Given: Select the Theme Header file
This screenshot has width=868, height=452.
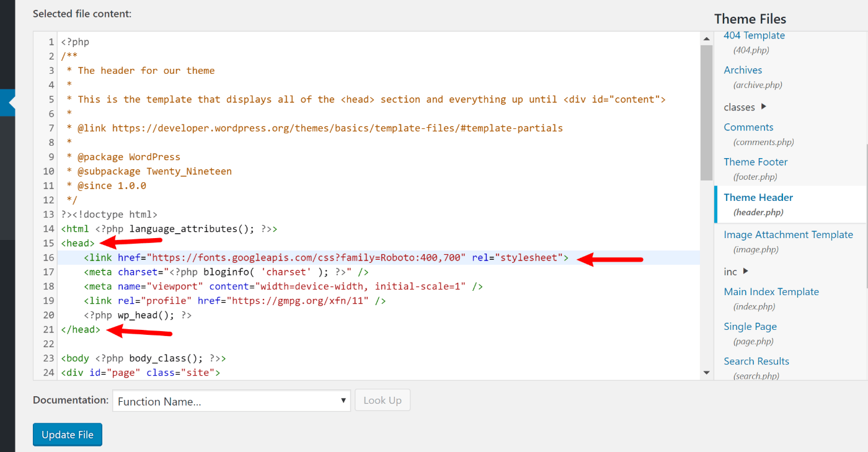Looking at the screenshot, I should pos(758,197).
